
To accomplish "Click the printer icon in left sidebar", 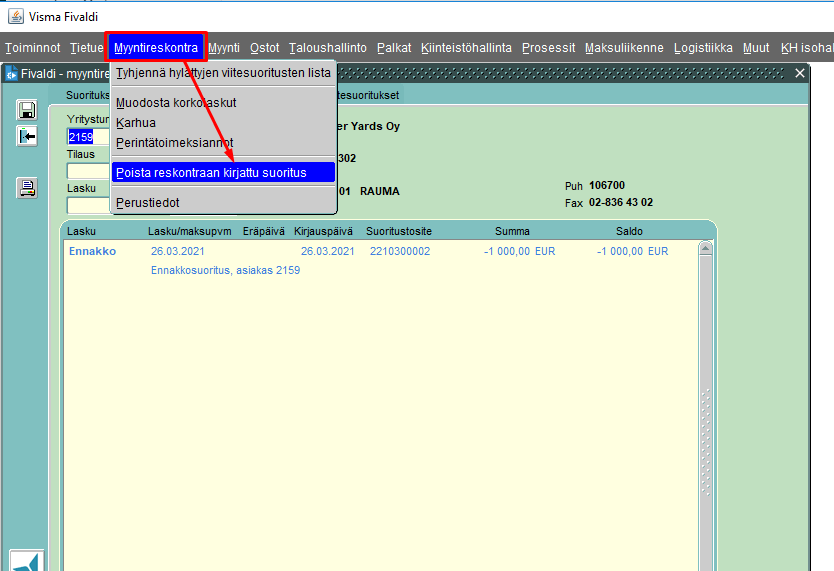I will [27, 188].
